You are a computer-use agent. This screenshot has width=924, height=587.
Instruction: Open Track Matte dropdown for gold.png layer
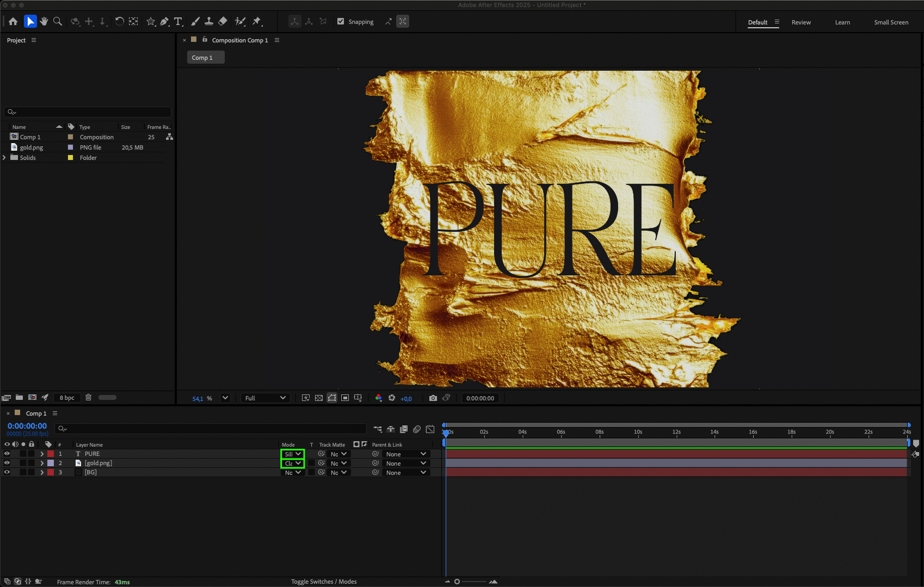click(x=338, y=464)
